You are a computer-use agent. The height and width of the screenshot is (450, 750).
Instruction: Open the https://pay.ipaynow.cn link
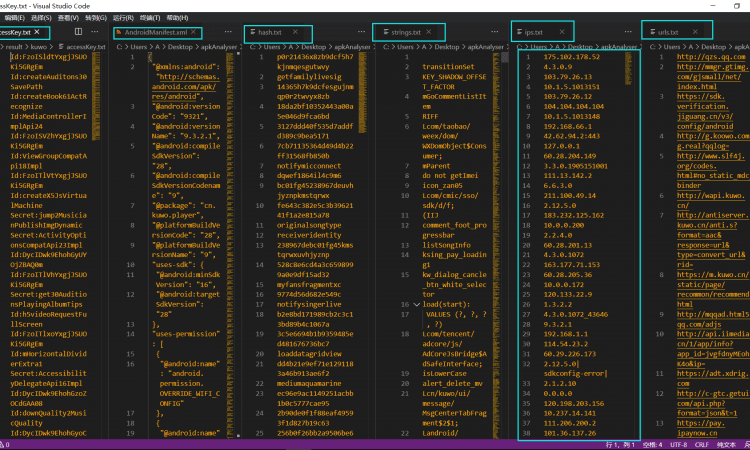click(x=701, y=423)
